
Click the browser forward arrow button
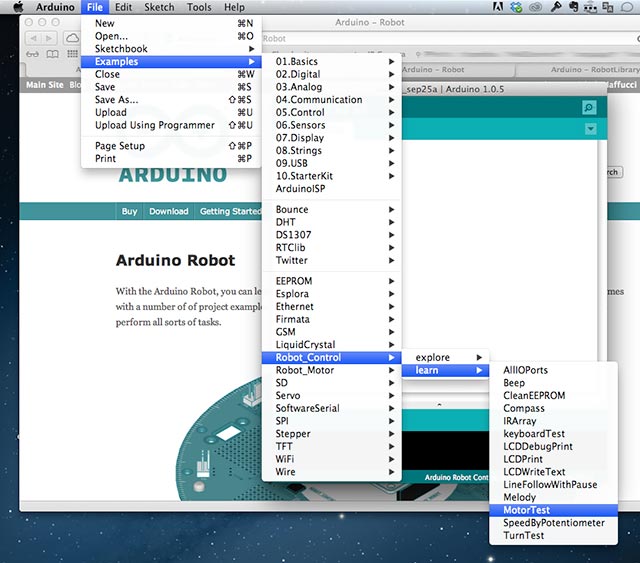pos(49,38)
